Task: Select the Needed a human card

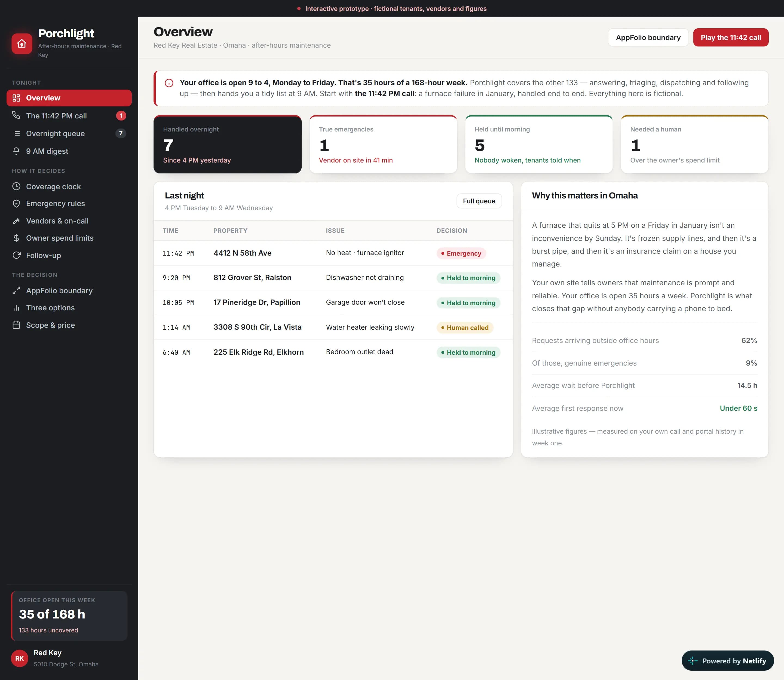Action: 694,144
